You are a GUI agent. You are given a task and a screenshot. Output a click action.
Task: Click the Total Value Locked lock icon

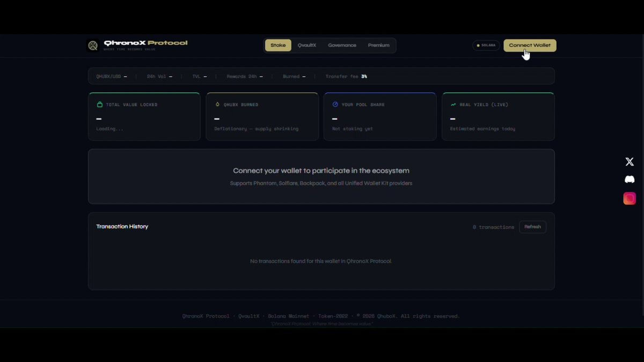point(99,105)
